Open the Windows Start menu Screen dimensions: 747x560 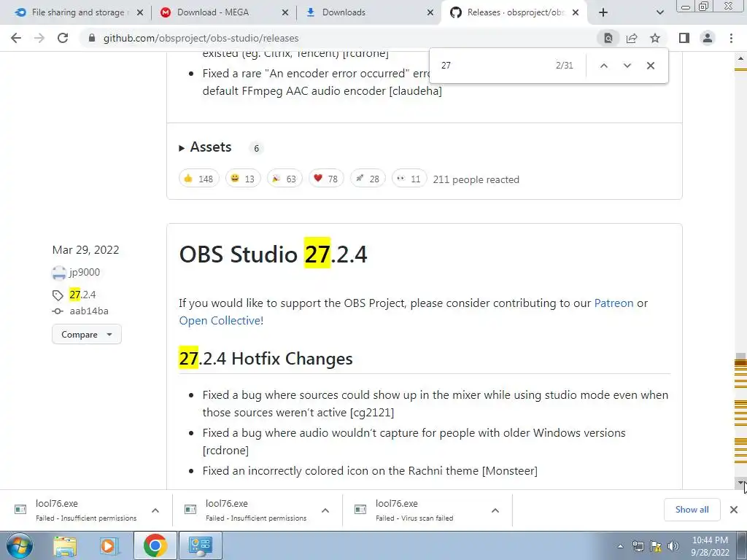coord(18,545)
